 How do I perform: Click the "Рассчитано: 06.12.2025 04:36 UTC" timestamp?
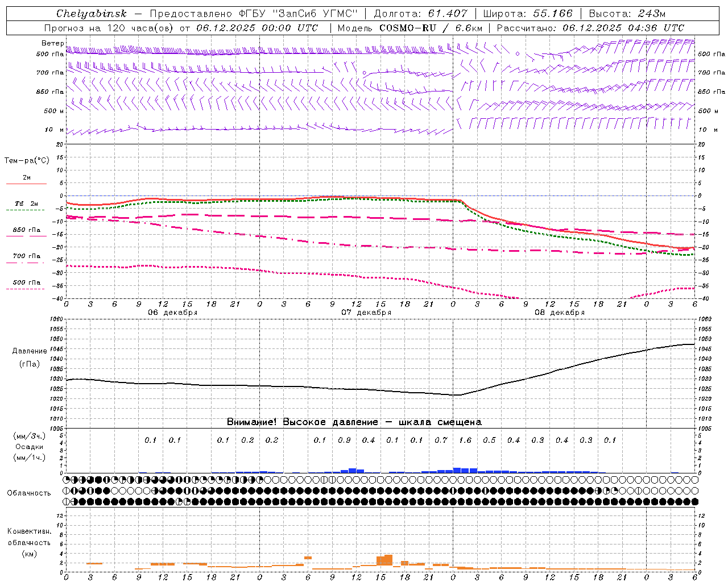(590, 28)
